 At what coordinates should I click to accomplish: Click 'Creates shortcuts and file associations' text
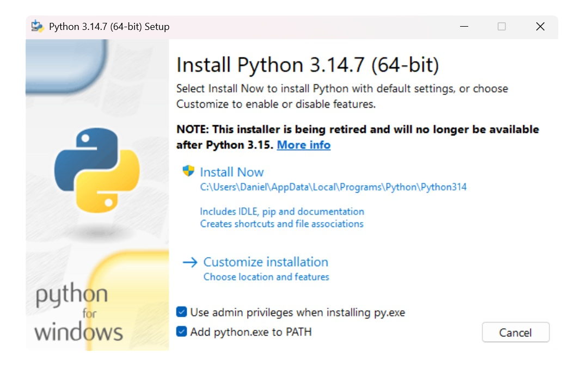[x=281, y=224]
